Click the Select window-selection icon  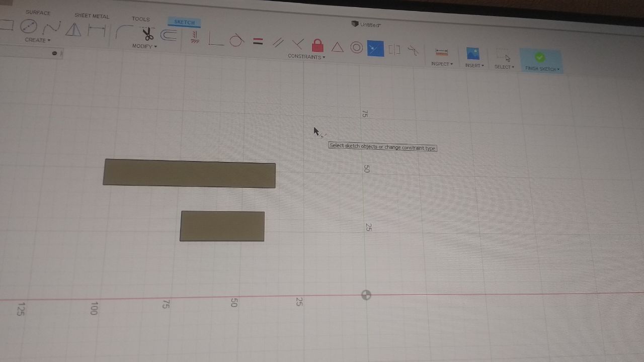[x=503, y=56]
